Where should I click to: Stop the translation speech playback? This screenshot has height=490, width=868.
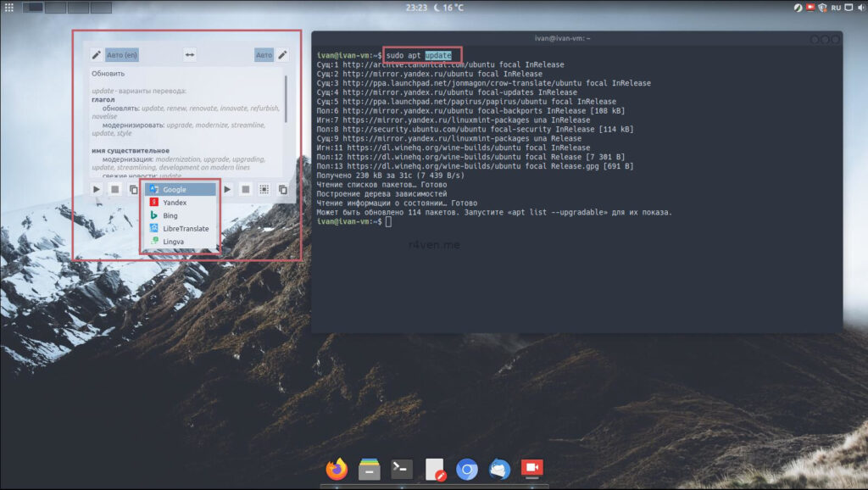(x=246, y=189)
